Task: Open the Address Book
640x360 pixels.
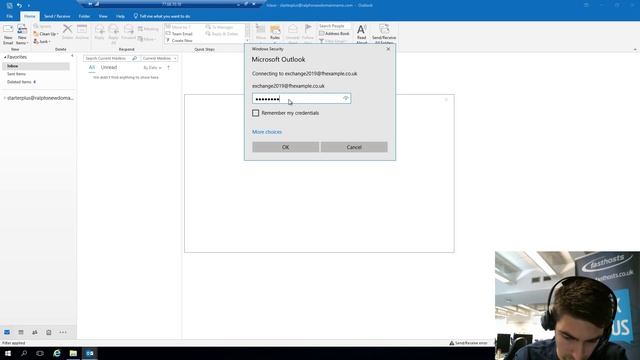Action: [x=334, y=33]
